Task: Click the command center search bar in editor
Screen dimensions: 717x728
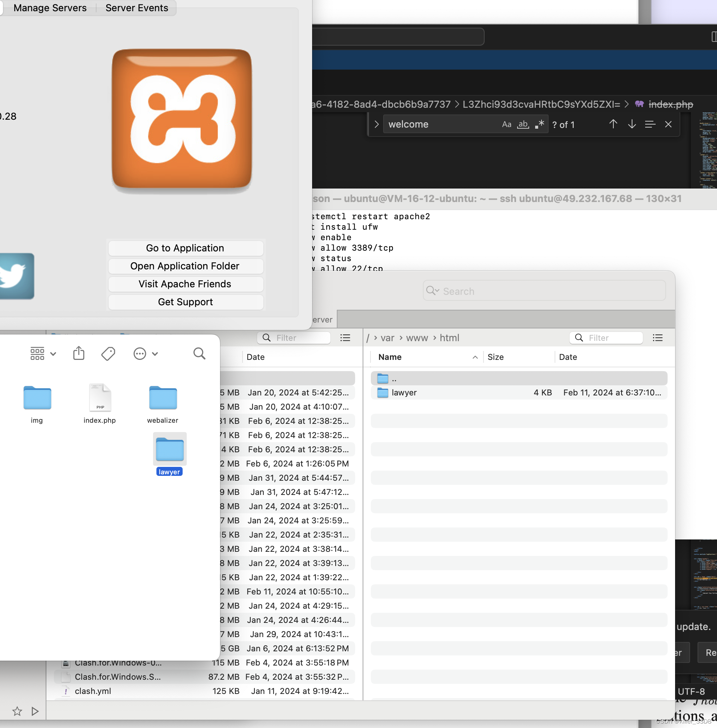Action: pyautogui.click(x=398, y=37)
